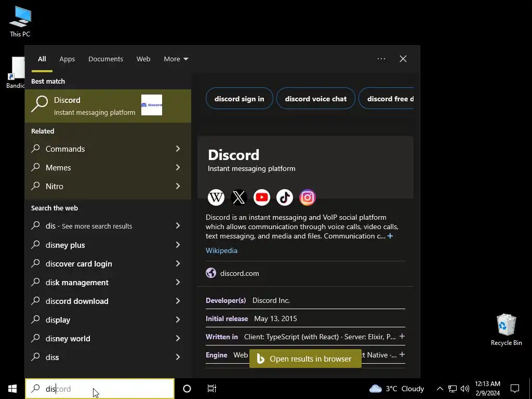Click Open results in browser button

pos(305,358)
